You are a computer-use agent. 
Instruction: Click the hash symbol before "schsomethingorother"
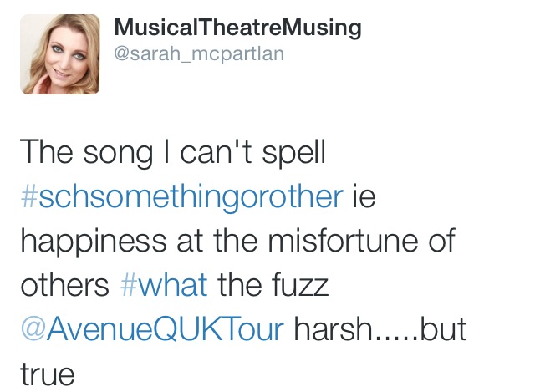28,197
